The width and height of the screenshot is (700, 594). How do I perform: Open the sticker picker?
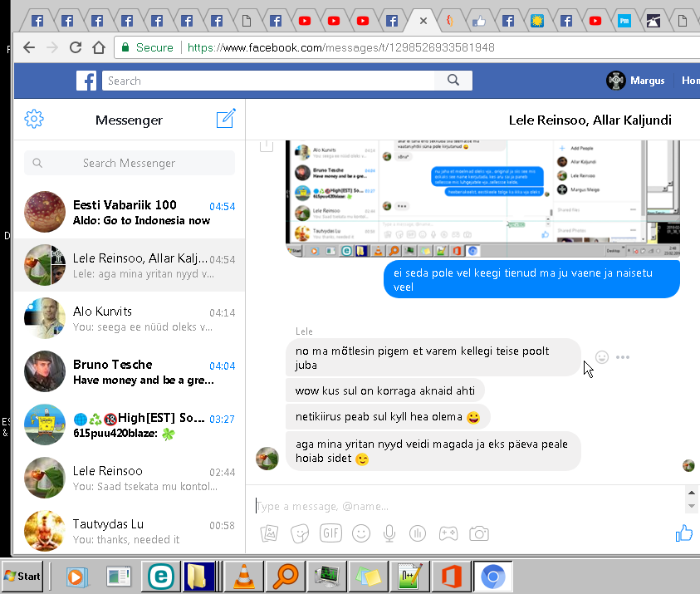click(300, 533)
